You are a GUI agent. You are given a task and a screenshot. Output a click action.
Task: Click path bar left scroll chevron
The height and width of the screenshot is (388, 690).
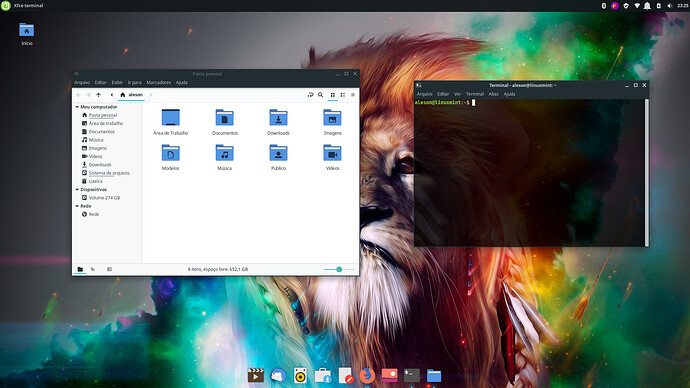[x=112, y=95]
